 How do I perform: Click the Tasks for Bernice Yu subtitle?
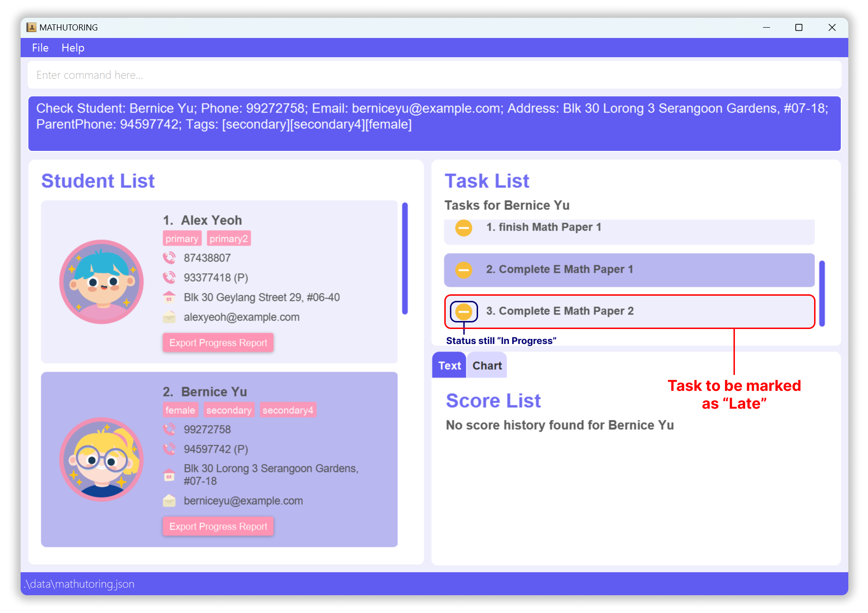click(x=507, y=205)
